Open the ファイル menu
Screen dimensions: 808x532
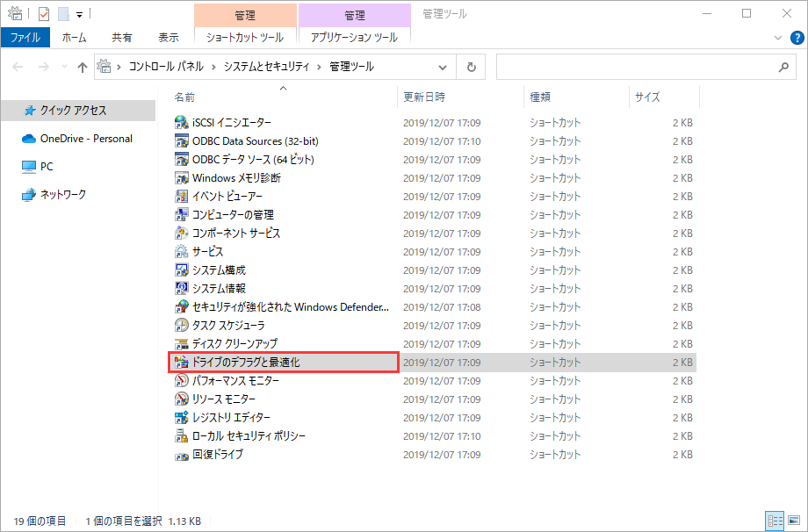click(25, 38)
